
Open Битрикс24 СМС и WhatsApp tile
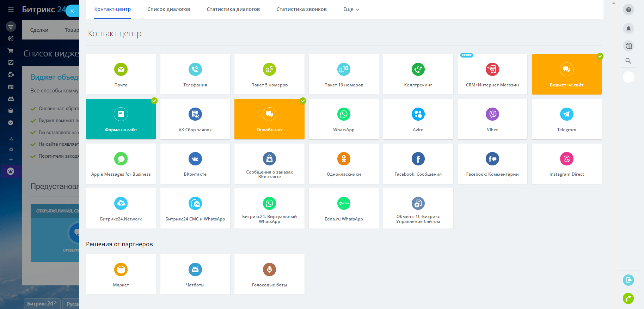pyautogui.click(x=195, y=208)
